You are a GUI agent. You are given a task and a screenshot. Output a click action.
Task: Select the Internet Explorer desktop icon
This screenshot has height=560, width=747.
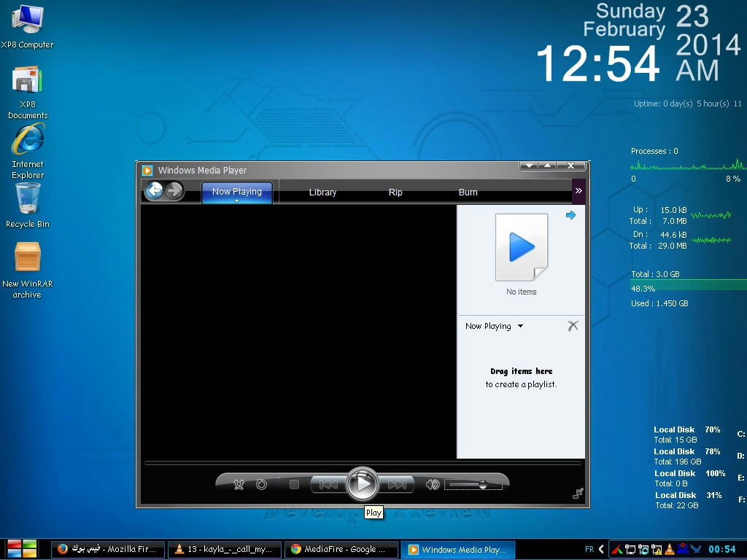(x=28, y=151)
